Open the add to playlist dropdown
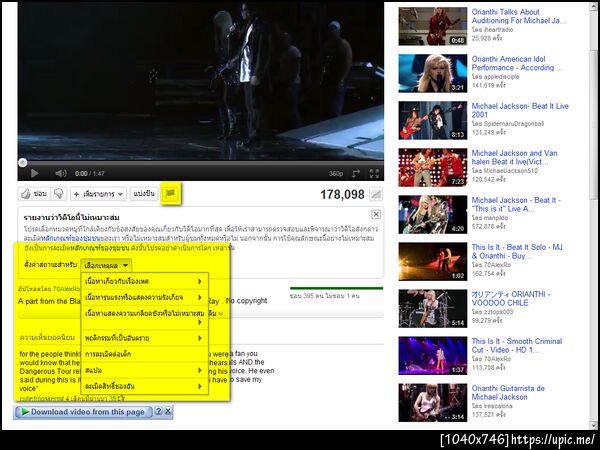This screenshot has width=600, height=450. tap(98, 194)
